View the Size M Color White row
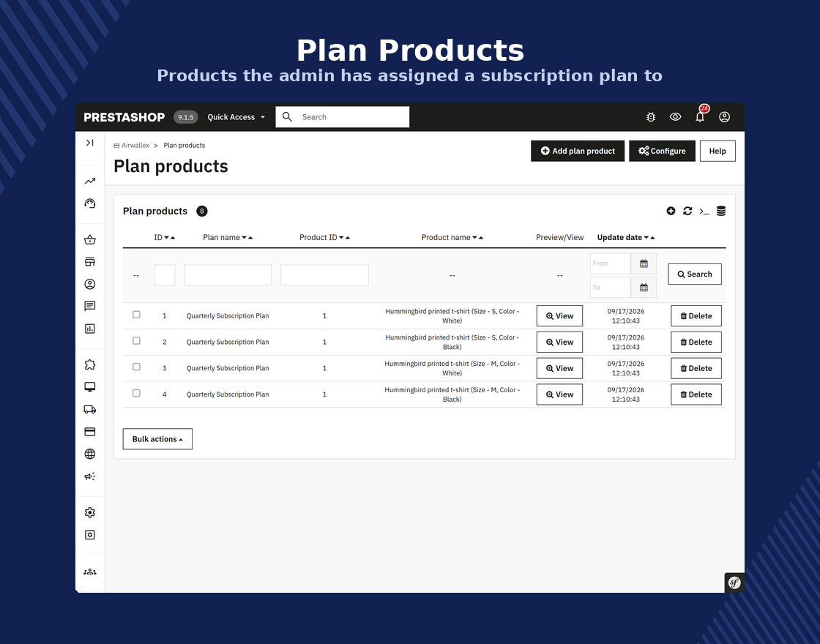Viewport: 820px width, 644px height. click(559, 368)
